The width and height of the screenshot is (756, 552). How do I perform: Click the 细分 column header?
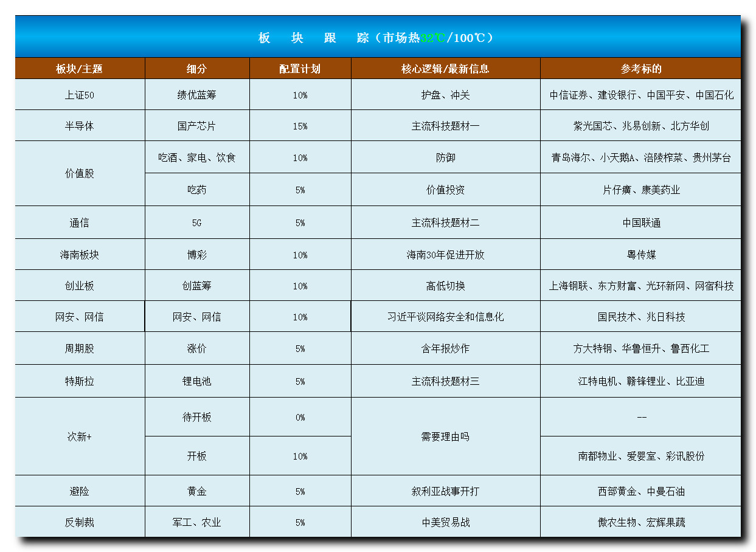[x=197, y=69]
